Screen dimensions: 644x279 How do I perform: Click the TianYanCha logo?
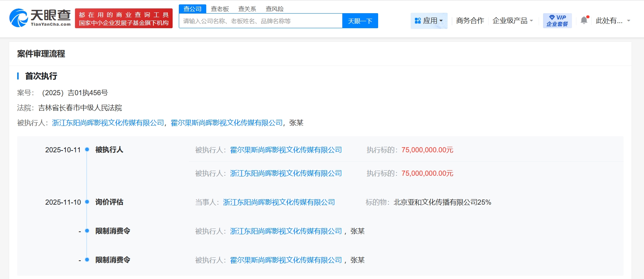click(40, 18)
